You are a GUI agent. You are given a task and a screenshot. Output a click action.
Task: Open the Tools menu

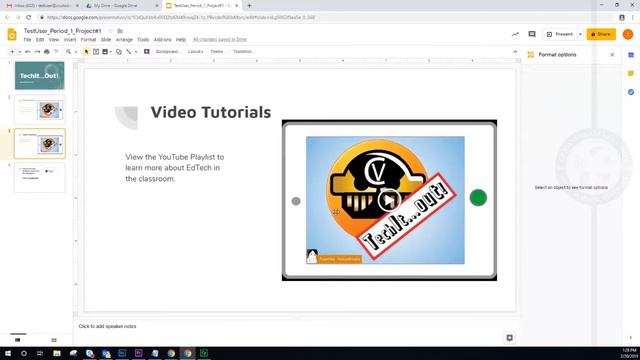tap(143, 40)
